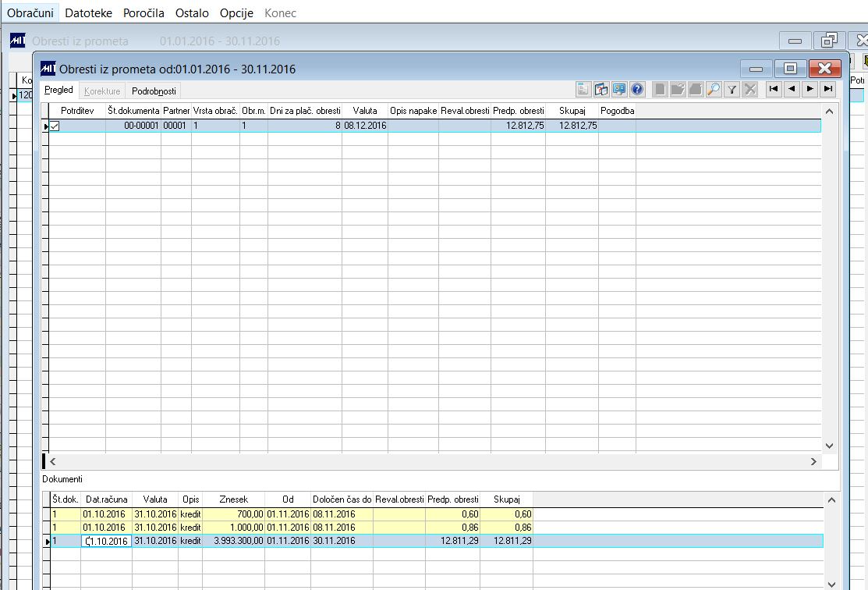Close the front Obresti iz prometa window
This screenshot has width=868, height=590.
825,68
